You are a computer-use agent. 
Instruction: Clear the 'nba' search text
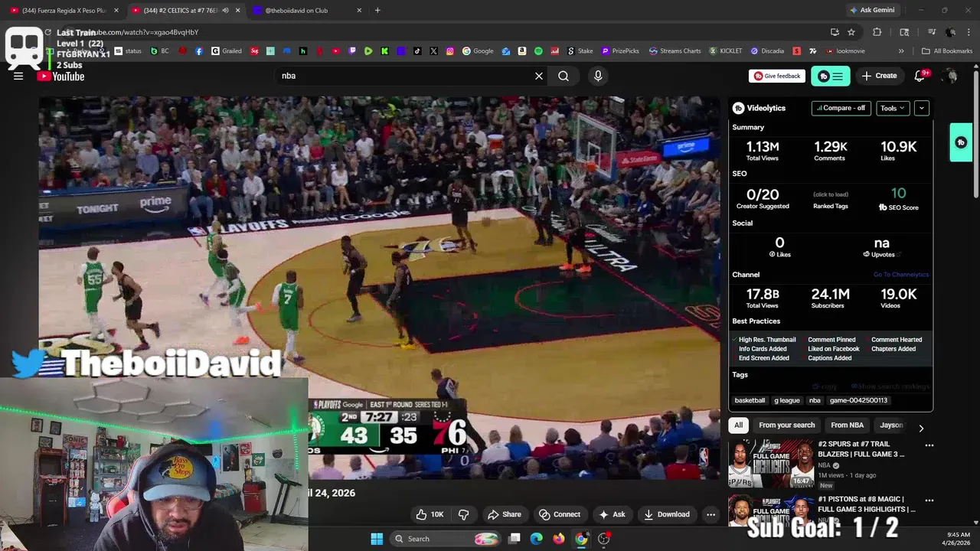[x=539, y=76]
